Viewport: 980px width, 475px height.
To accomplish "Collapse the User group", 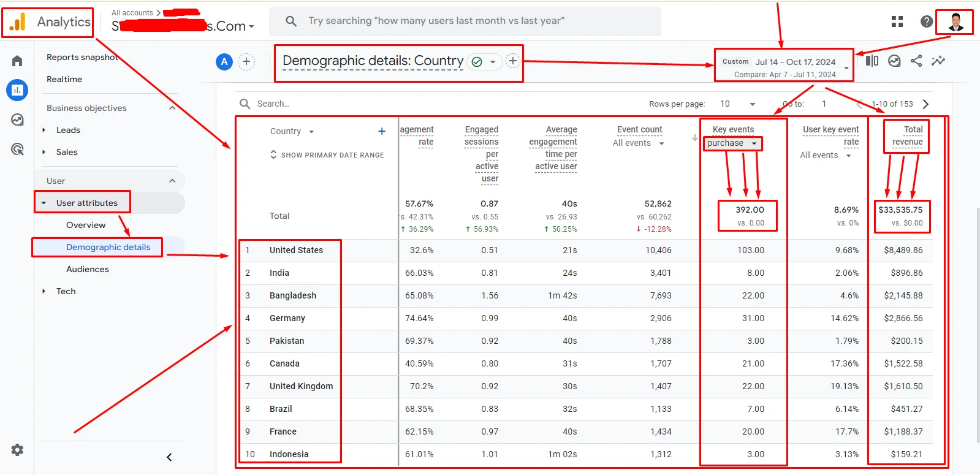I will pyautogui.click(x=172, y=181).
